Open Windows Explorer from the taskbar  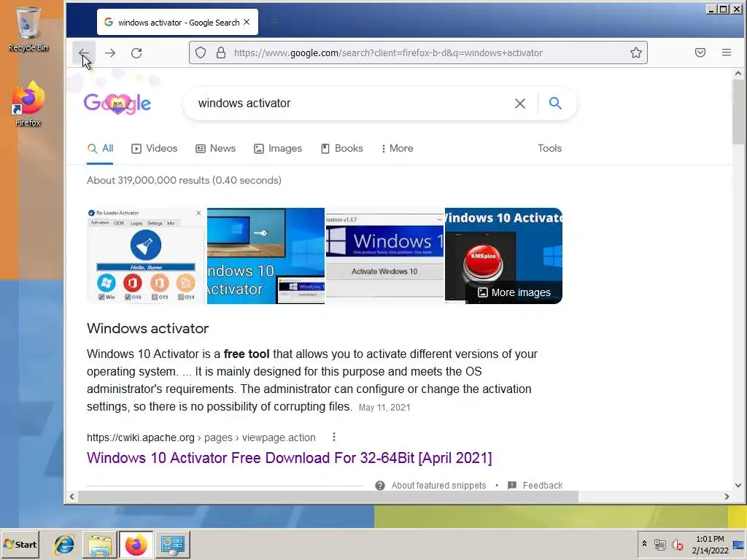point(99,544)
